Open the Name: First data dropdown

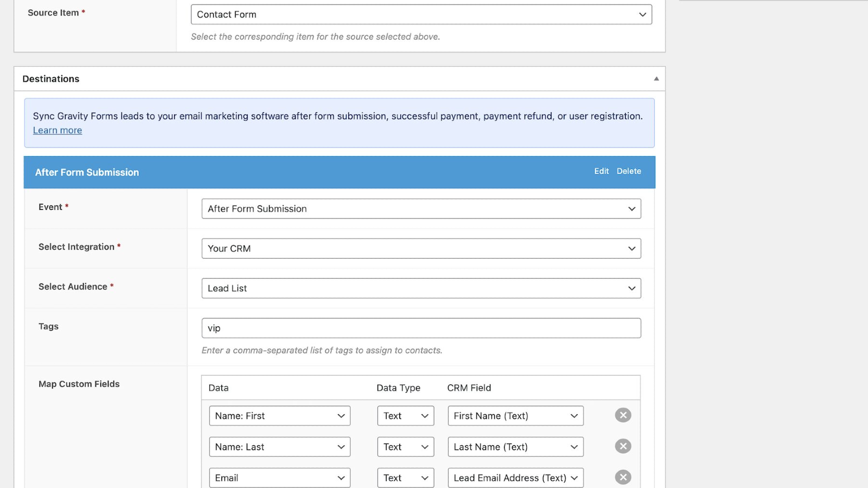pyautogui.click(x=279, y=416)
